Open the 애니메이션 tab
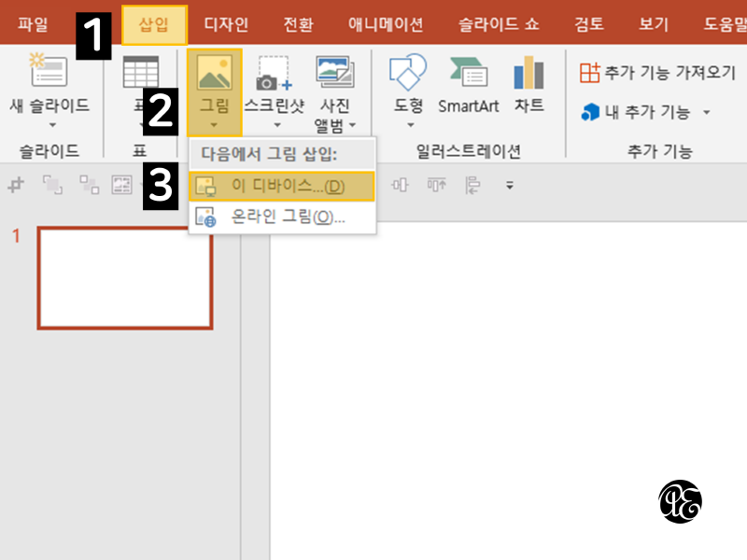The image size is (747, 560). coord(386,24)
